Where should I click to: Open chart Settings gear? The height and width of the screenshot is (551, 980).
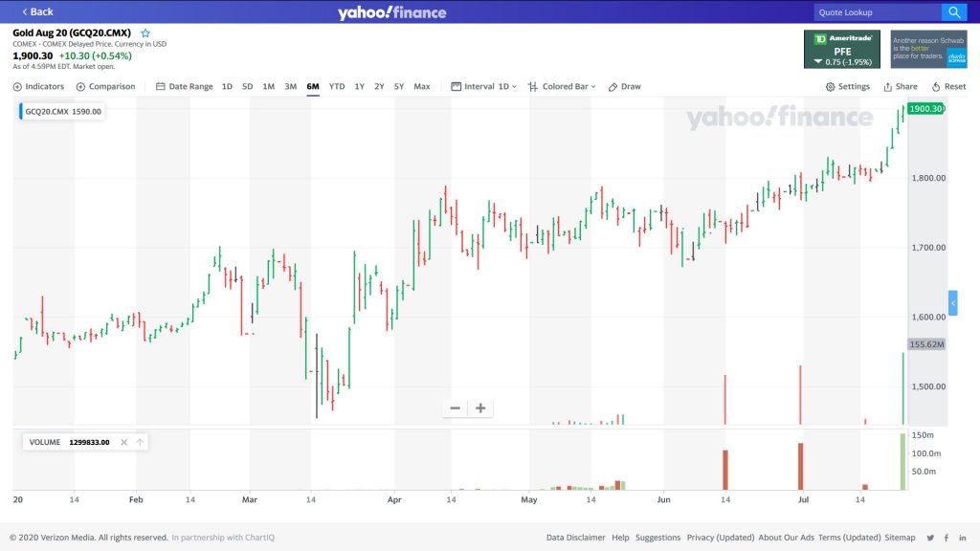tap(848, 86)
